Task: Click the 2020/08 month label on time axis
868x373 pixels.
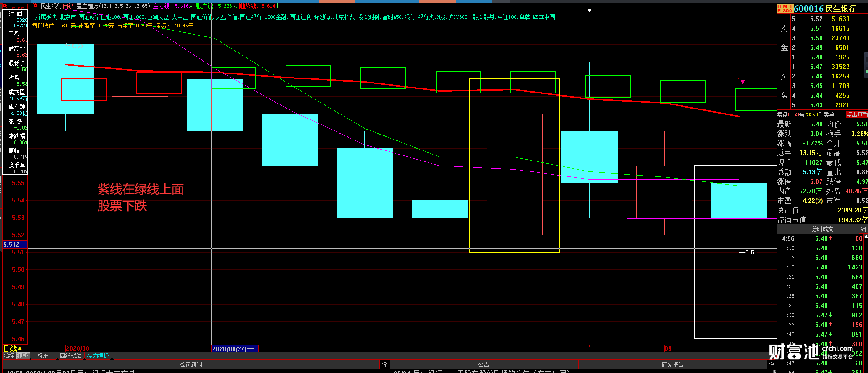Action: pos(78,349)
